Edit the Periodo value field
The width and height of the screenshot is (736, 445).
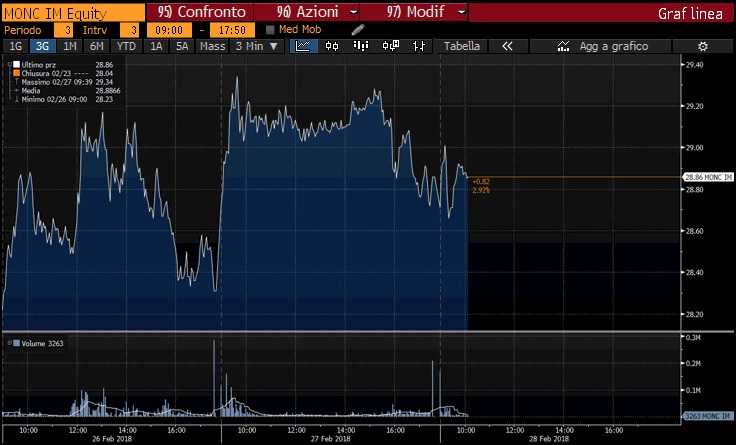(x=64, y=30)
